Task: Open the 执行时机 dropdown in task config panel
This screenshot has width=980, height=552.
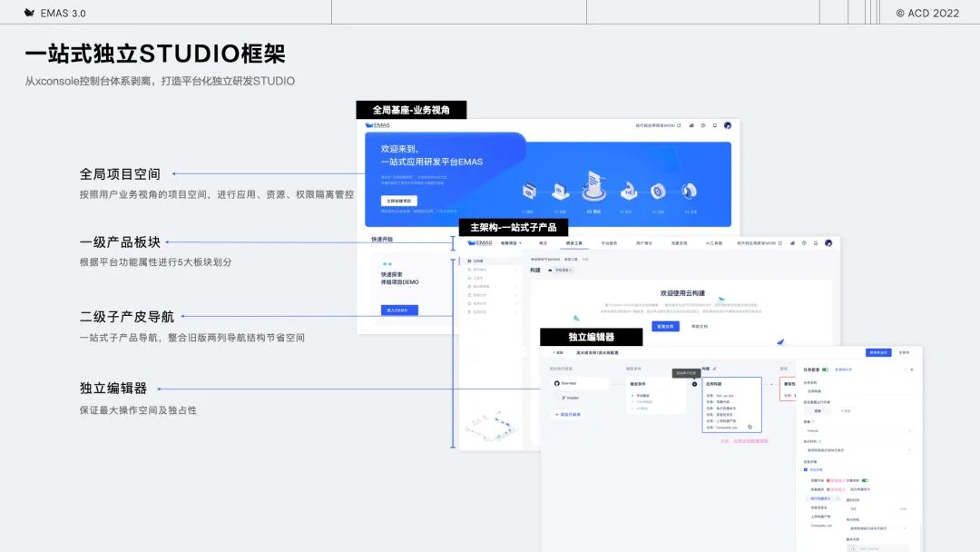Action: (857, 450)
